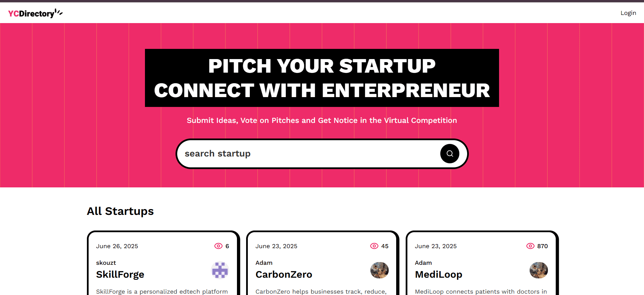Focus the search startup input field

tap(309, 154)
